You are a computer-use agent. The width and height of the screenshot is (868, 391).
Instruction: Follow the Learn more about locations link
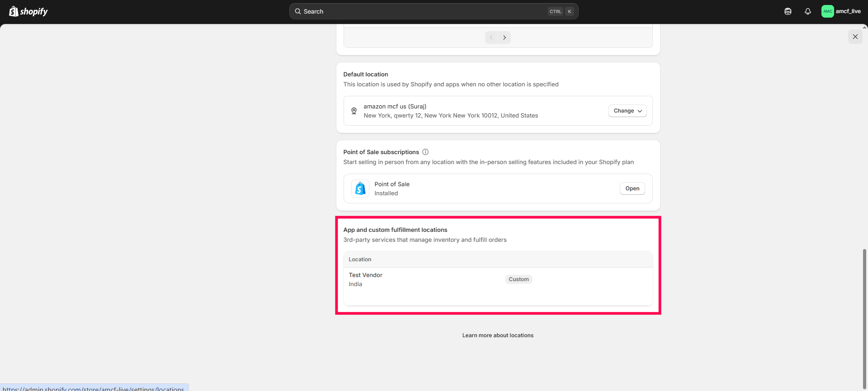pyautogui.click(x=497, y=335)
